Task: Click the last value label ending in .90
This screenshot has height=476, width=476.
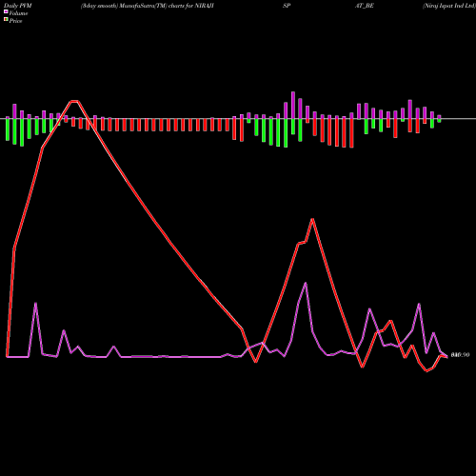Action: (460, 355)
